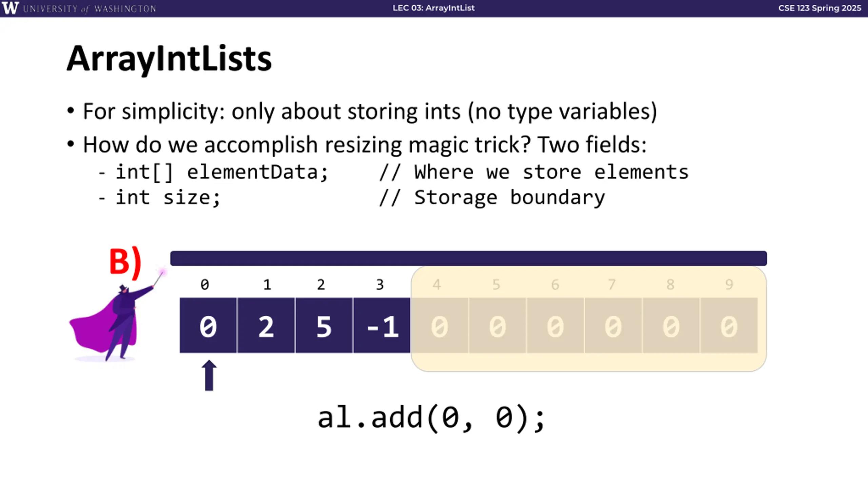Click the faded cell under index 9
The width and height of the screenshot is (868, 488).
(x=729, y=325)
